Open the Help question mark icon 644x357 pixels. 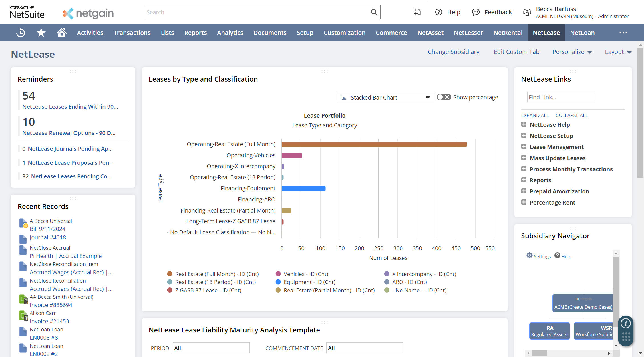pyautogui.click(x=439, y=12)
